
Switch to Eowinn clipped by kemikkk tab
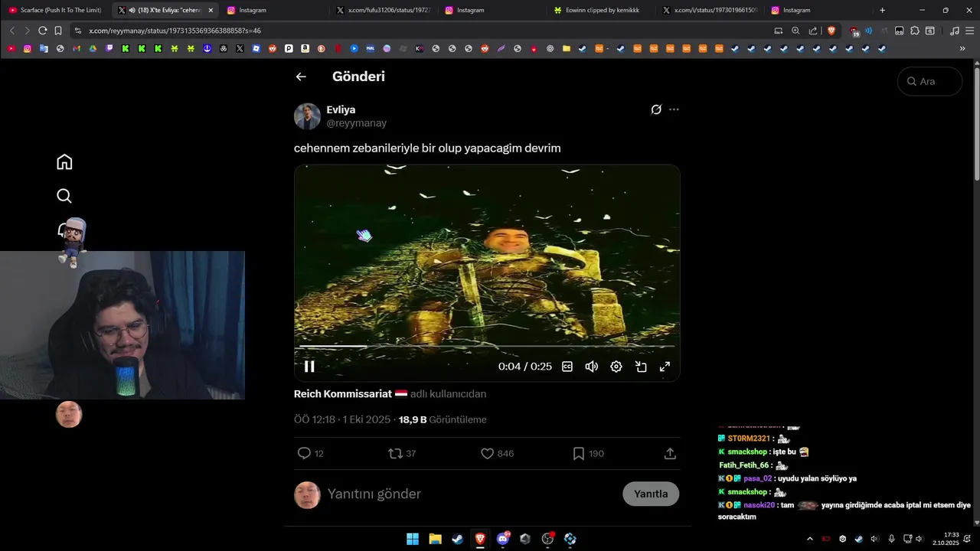[x=602, y=10]
